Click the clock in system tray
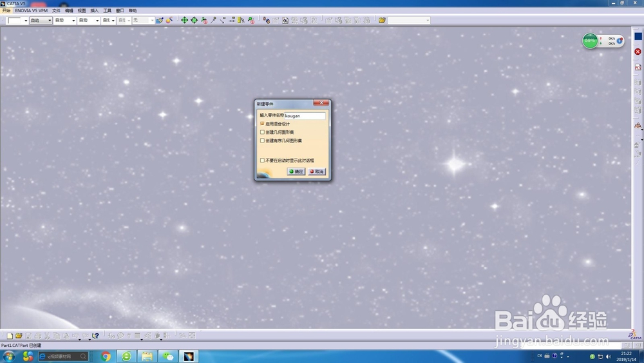Screen dimensions: 644x363 (627, 357)
